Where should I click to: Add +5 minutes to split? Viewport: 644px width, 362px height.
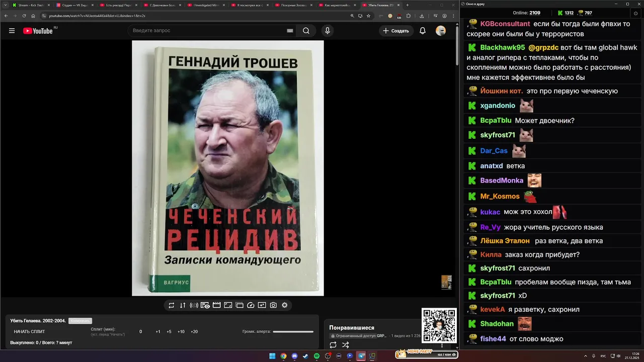pos(169,332)
